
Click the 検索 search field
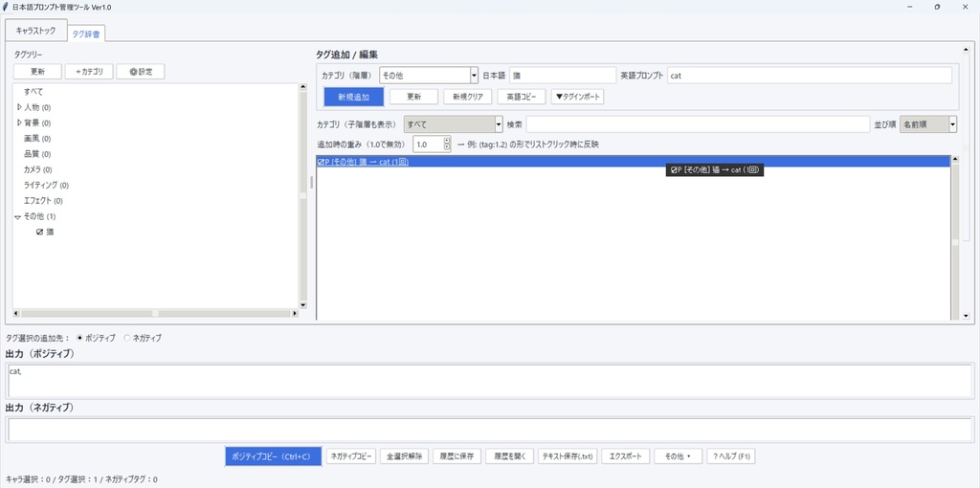(698, 124)
